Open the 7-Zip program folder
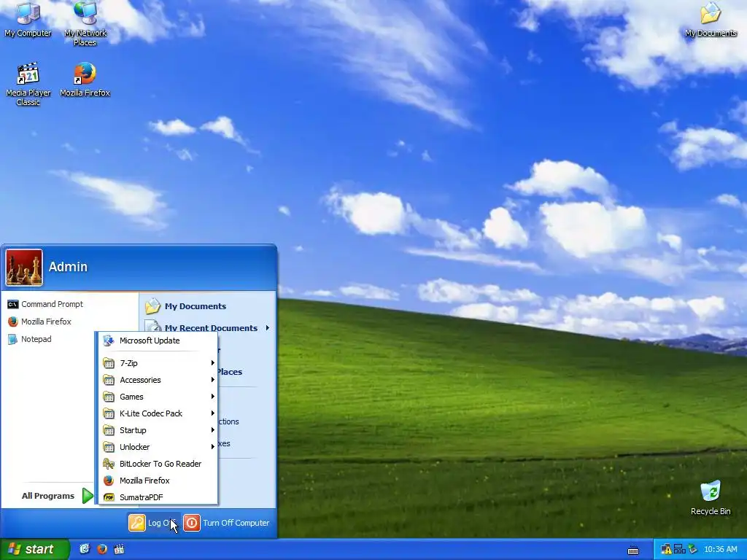This screenshot has width=747, height=560. tap(158, 363)
